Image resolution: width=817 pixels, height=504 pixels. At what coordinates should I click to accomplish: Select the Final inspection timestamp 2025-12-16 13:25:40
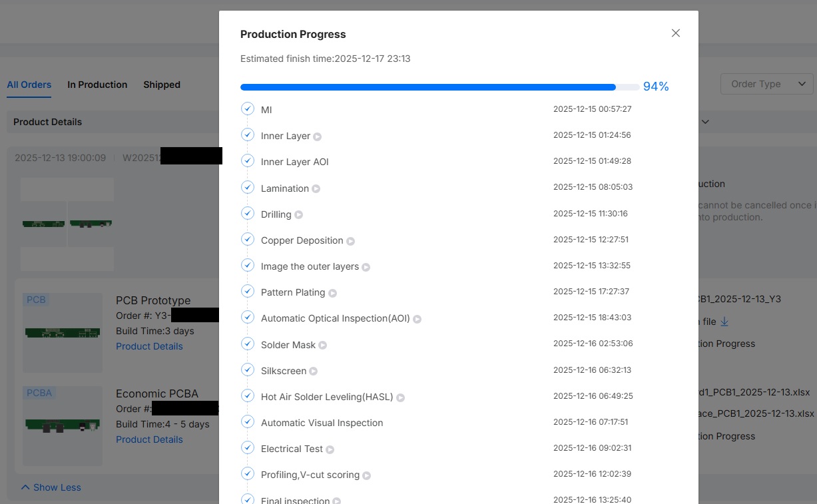point(593,499)
